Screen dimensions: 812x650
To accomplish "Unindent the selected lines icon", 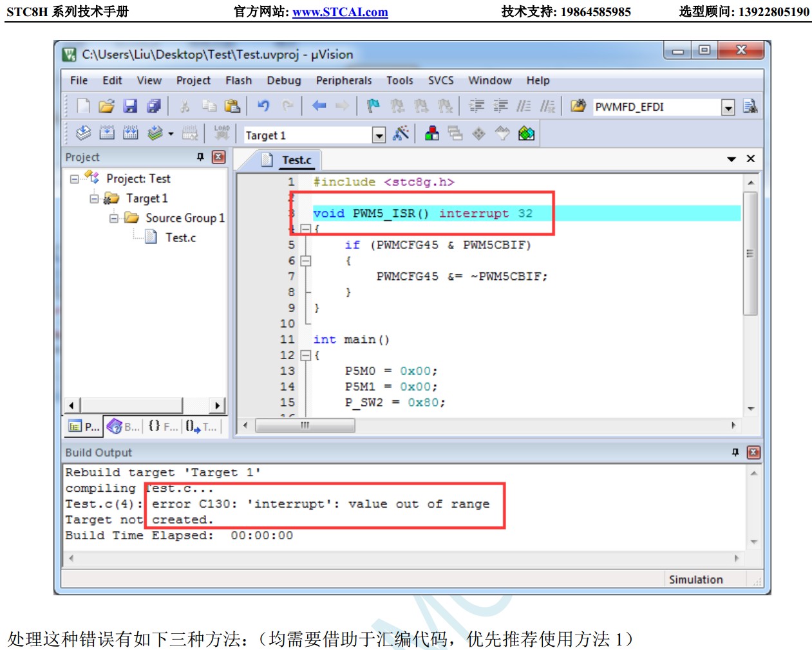I will coord(500,106).
